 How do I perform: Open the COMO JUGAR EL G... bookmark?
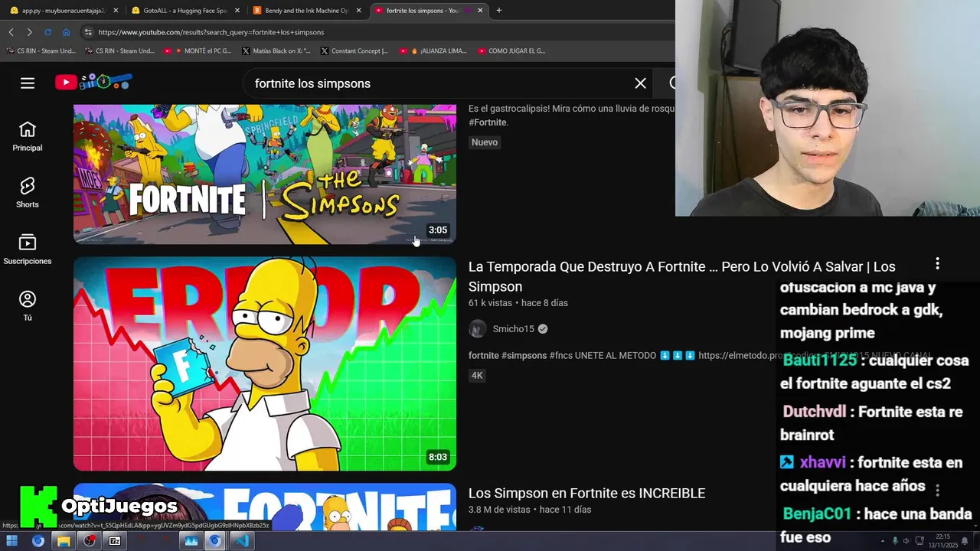(511, 51)
